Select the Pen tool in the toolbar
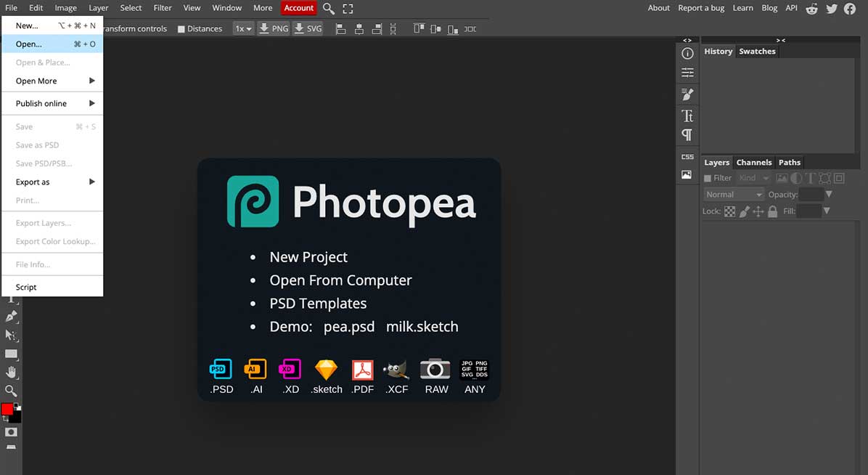 (10, 317)
